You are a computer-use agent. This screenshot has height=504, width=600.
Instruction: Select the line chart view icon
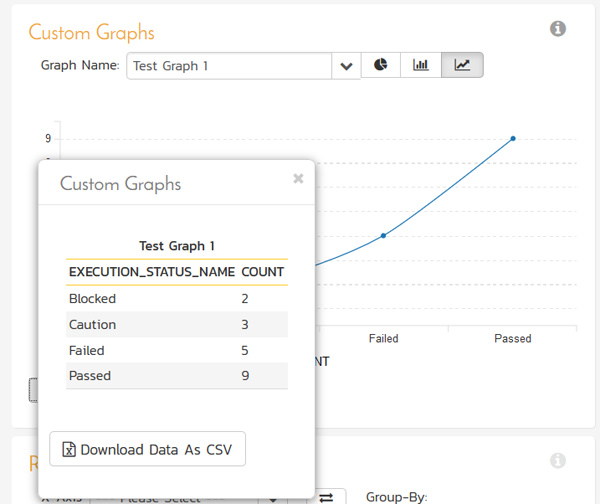[x=462, y=65]
